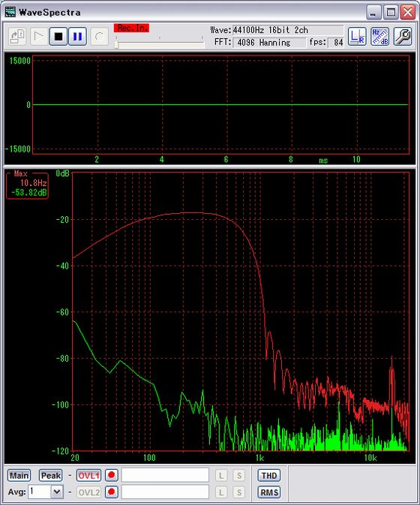Click the Play triangle button
This screenshot has width=420, height=505.
pyautogui.click(x=38, y=37)
